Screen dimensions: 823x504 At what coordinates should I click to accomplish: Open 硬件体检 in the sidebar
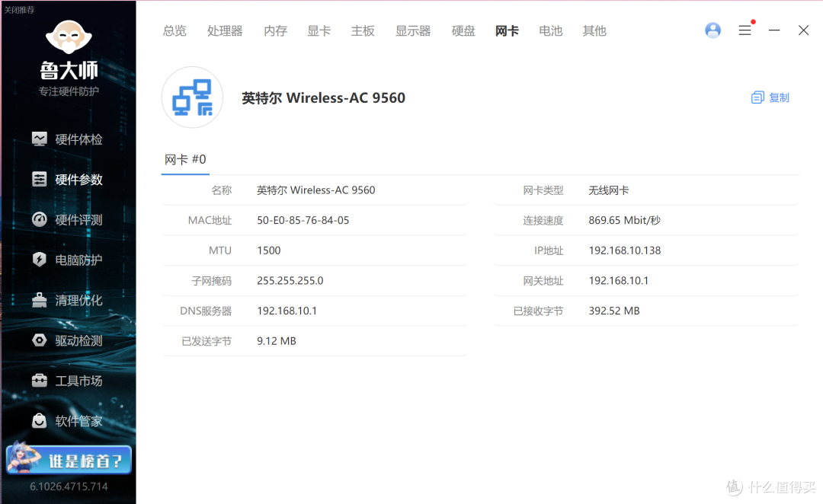click(78, 139)
